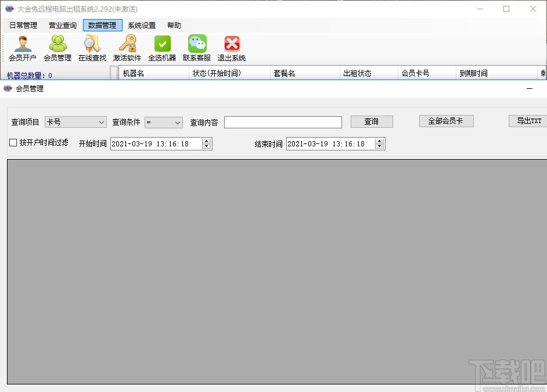
Task: Click the application logo in title bar
Action: pyautogui.click(x=8, y=9)
